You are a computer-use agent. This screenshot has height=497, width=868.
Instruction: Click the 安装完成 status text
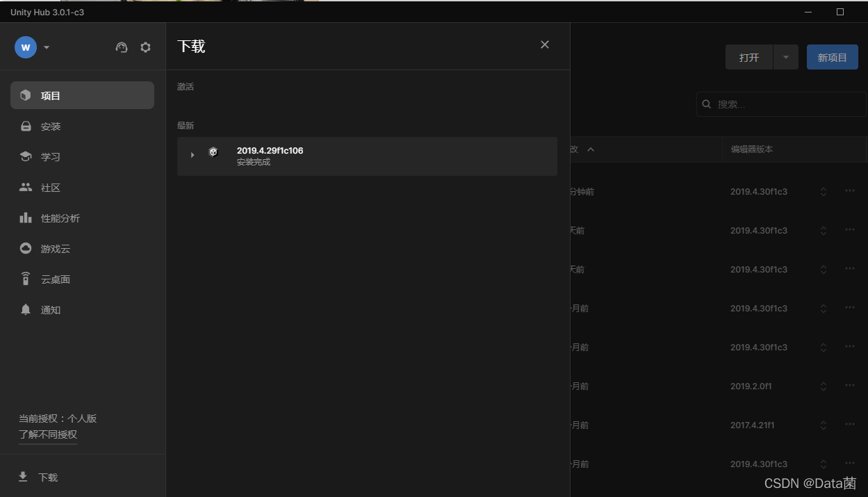tap(254, 162)
